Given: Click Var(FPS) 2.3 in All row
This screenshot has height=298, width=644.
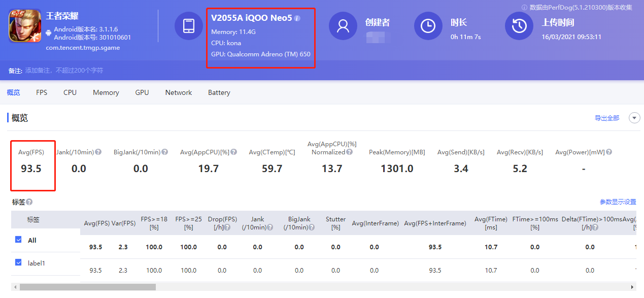Looking at the screenshot, I should (x=123, y=247).
